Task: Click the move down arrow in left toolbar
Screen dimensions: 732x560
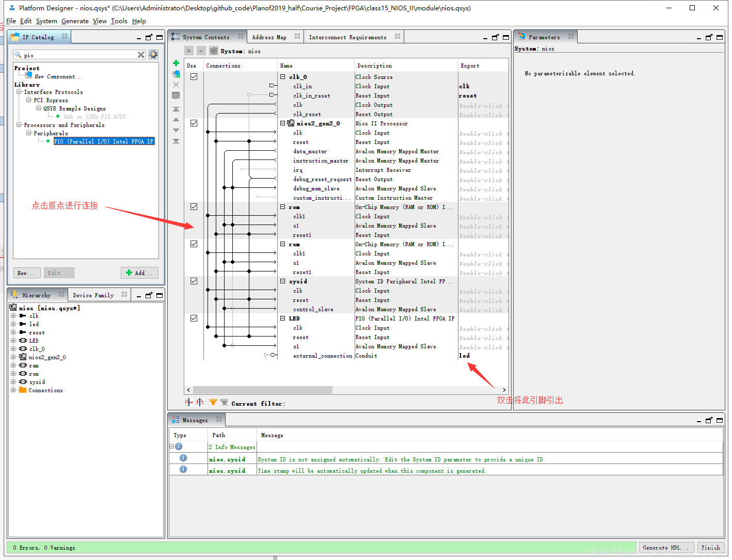Action: pos(176,130)
